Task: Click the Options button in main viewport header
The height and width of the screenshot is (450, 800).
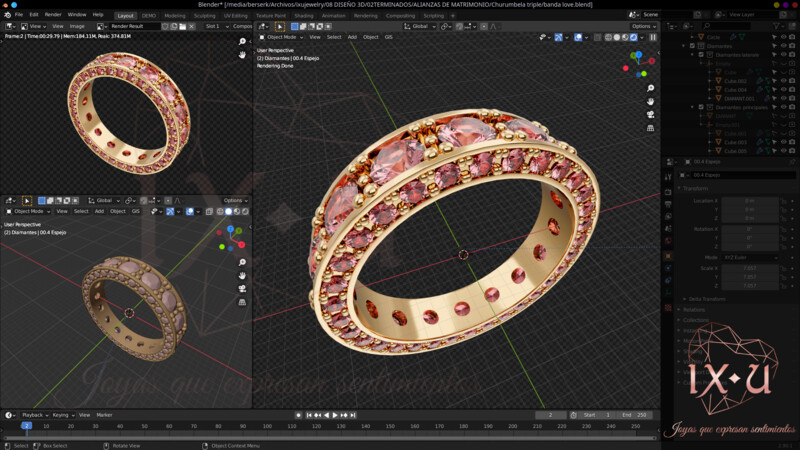Action: coord(643,26)
